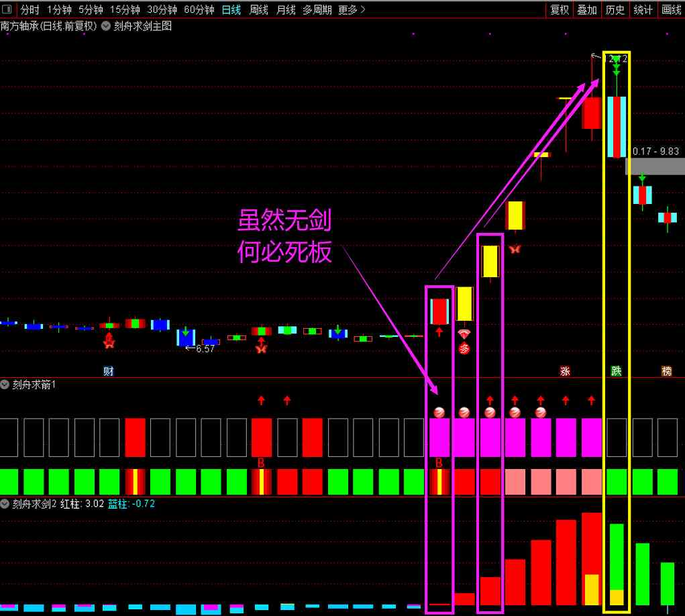Click the 榜 marker icon

667,371
